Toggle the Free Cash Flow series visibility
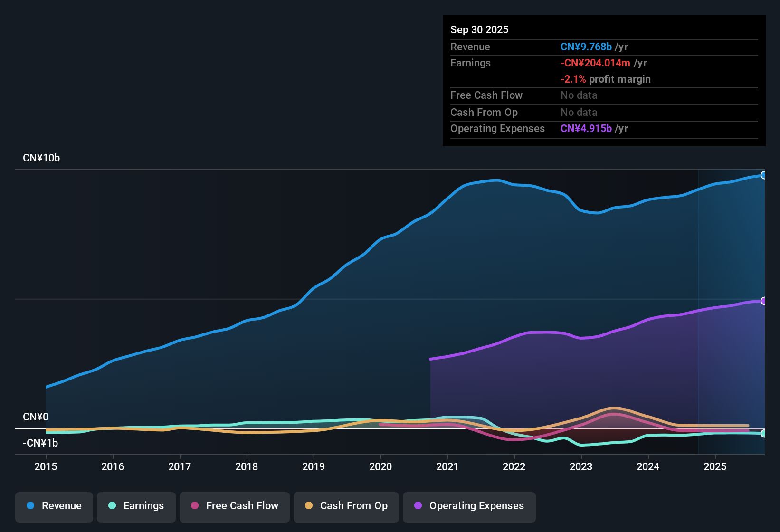The width and height of the screenshot is (780, 532). point(234,506)
